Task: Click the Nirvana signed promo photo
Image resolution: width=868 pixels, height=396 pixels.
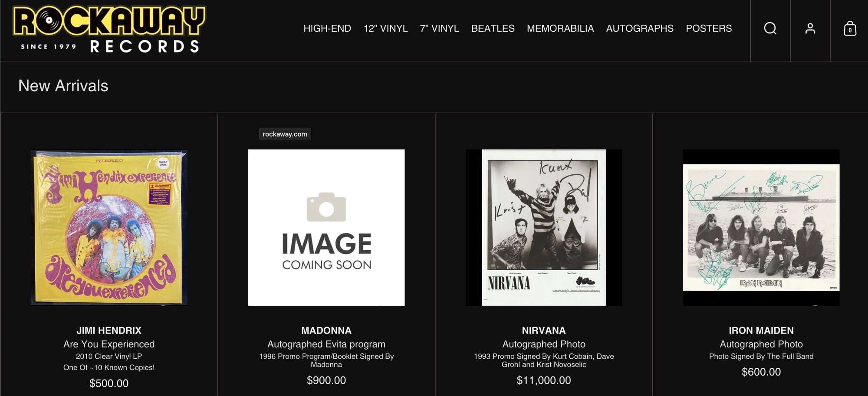Action: (x=543, y=228)
